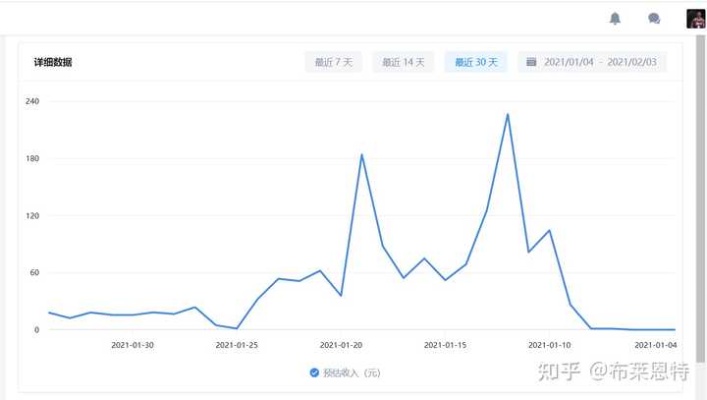Click the highest chart peak data point

pyautogui.click(x=508, y=115)
